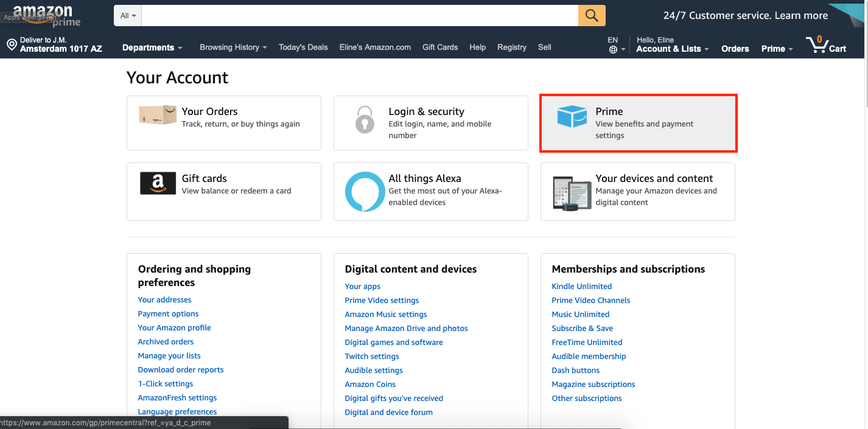Click Help in the navigation bar
Viewport: 868px width, 429px height.
click(477, 47)
